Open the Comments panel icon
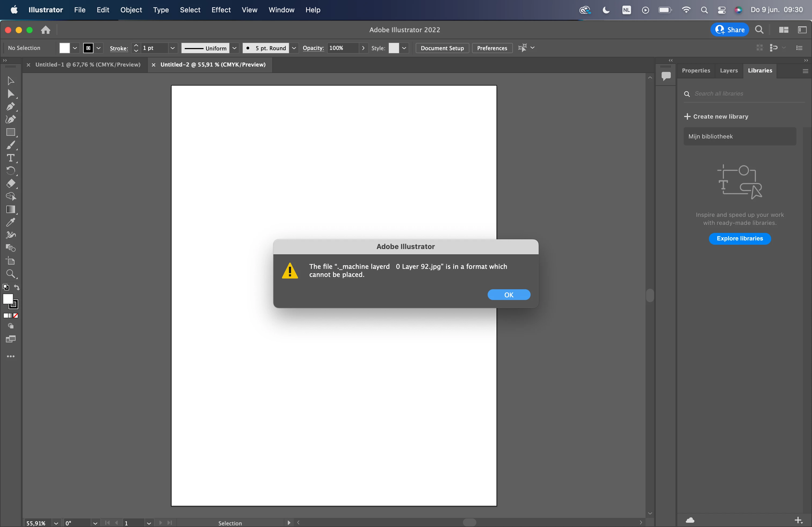The image size is (812, 527). (x=666, y=76)
